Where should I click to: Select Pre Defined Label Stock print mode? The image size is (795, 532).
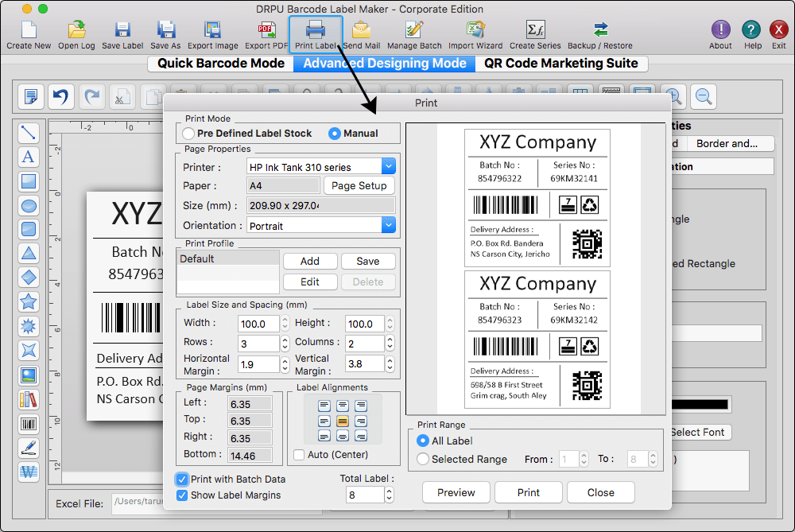[188, 134]
